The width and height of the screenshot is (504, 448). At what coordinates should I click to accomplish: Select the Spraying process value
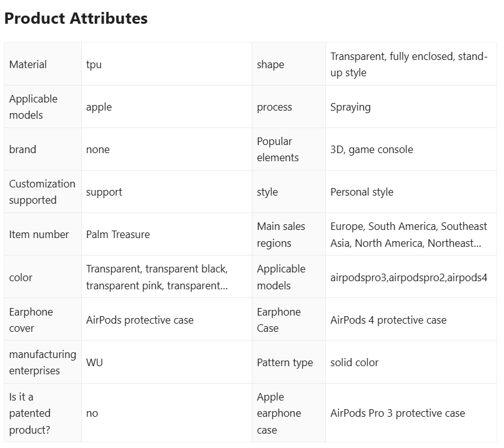[x=350, y=107]
